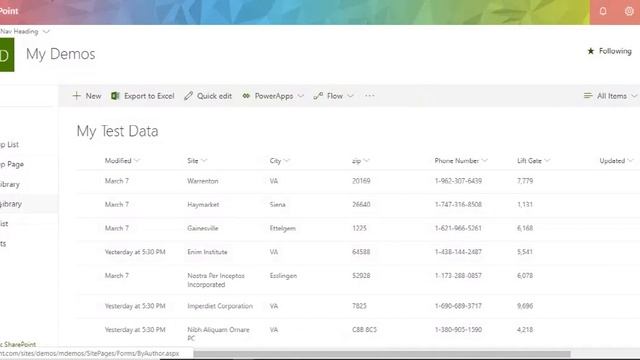Open the Lift Gate column dropdown
Viewport: 640px width, 360px height.
click(547, 161)
